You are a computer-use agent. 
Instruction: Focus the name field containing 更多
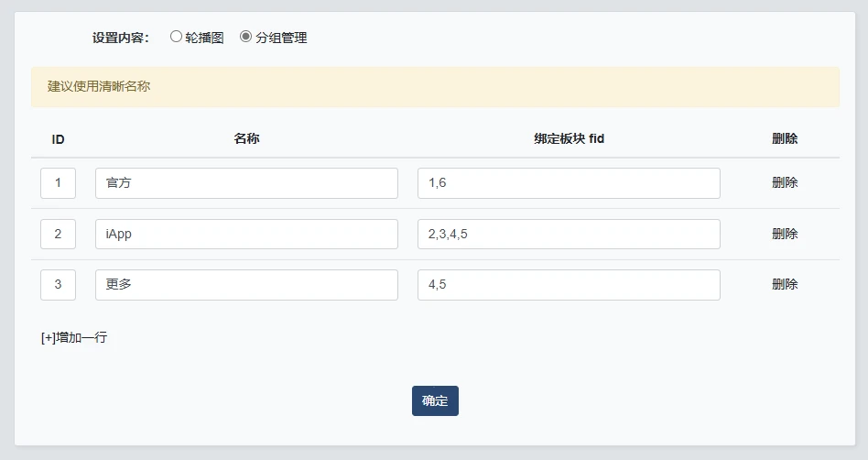246,285
